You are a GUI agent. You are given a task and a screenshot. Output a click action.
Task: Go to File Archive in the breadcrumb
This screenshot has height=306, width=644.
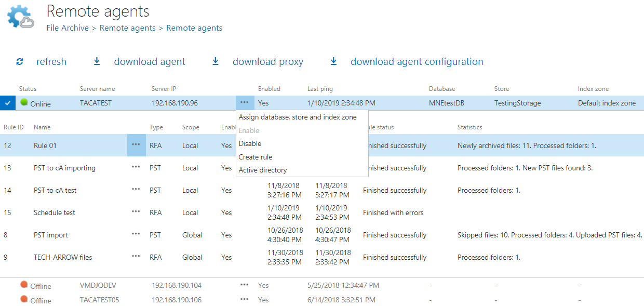point(68,28)
